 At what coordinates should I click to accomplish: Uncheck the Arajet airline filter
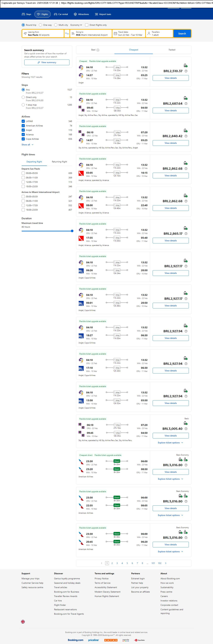pos(23,130)
